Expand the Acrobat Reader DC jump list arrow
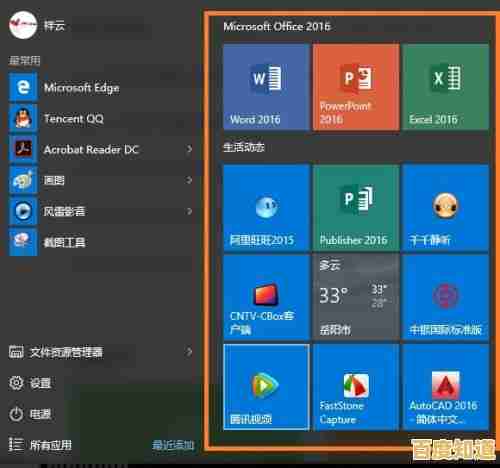Screen dimensions: 500x468 tap(189, 149)
